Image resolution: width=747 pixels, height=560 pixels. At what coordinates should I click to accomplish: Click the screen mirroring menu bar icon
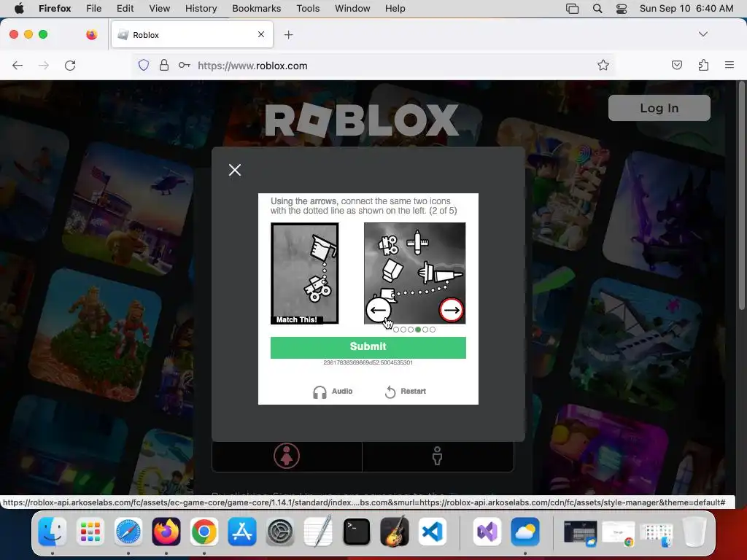572,8
